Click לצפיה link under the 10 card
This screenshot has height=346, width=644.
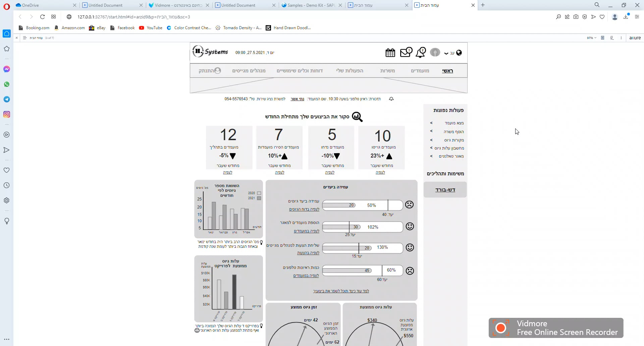[x=380, y=172]
